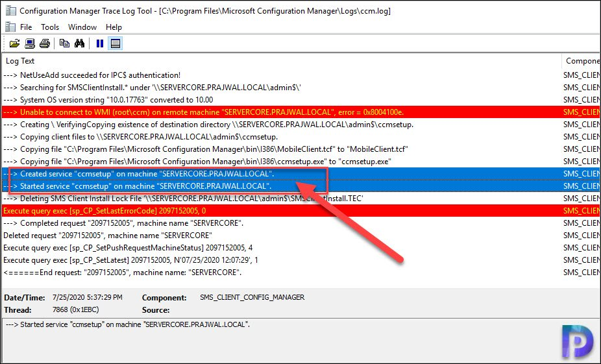601x364 pixels.
Task: Click the Component column header
Action: [x=582, y=61]
